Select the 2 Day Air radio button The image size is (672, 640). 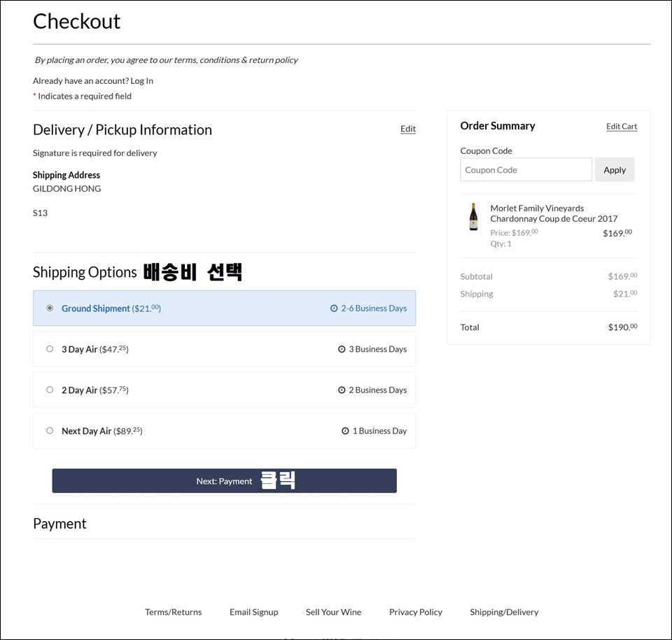pos(50,390)
